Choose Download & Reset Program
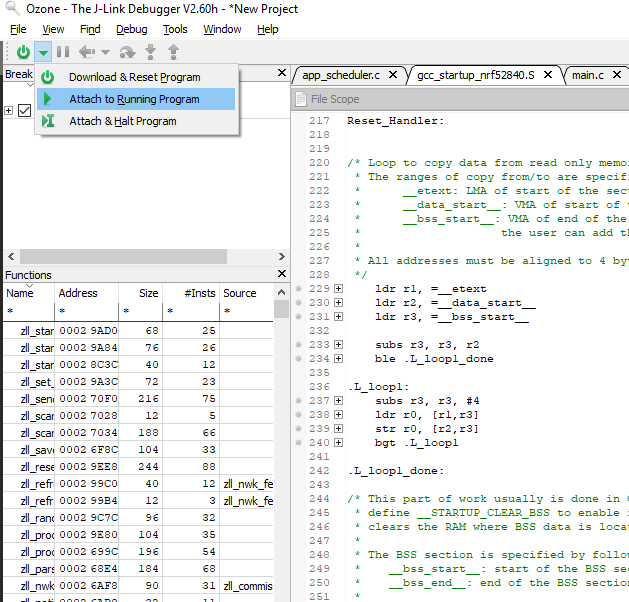The width and height of the screenshot is (629, 602). 136,77
